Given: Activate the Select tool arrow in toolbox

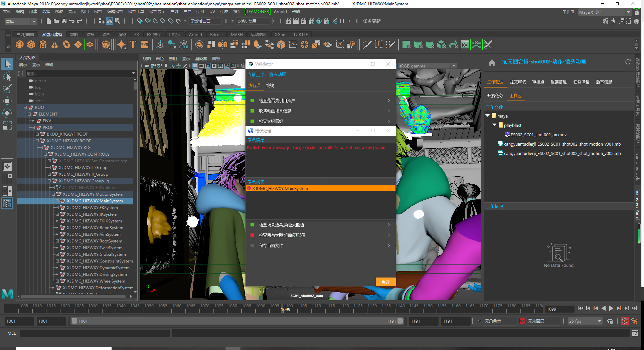Looking at the screenshot, I should click(x=7, y=63).
